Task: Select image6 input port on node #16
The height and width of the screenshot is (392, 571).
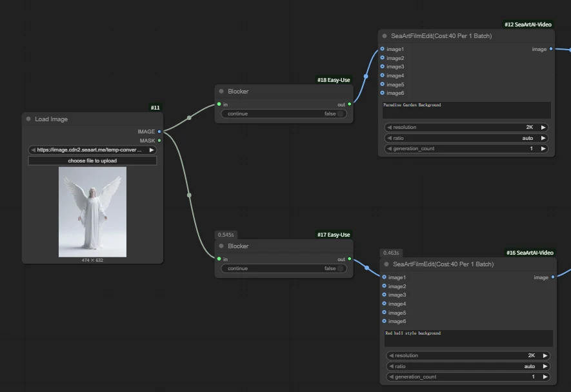Action: 384,321
